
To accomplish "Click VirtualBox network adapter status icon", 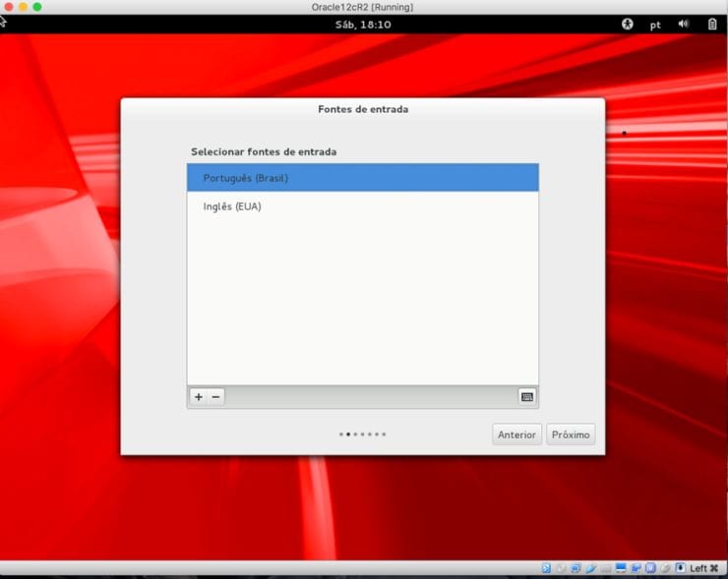I will point(576,568).
